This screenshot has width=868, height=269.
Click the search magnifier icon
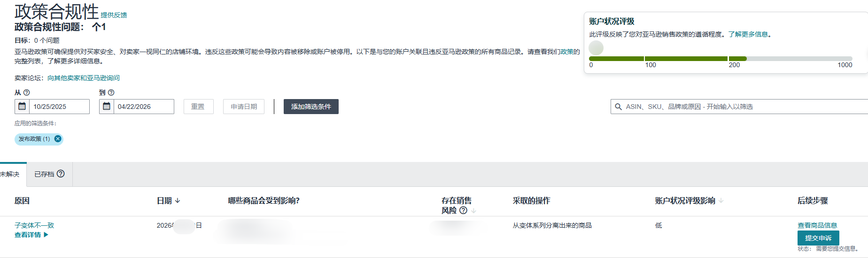click(619, 107)
